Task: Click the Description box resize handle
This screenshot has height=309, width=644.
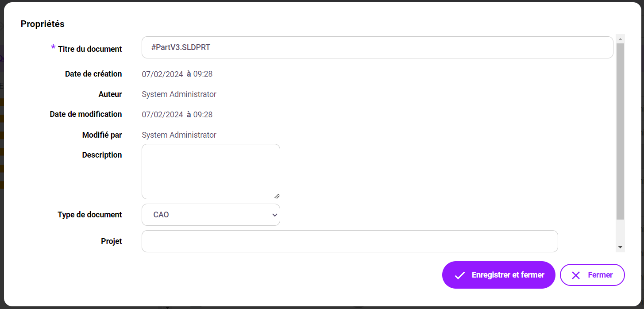Action: 277,196
